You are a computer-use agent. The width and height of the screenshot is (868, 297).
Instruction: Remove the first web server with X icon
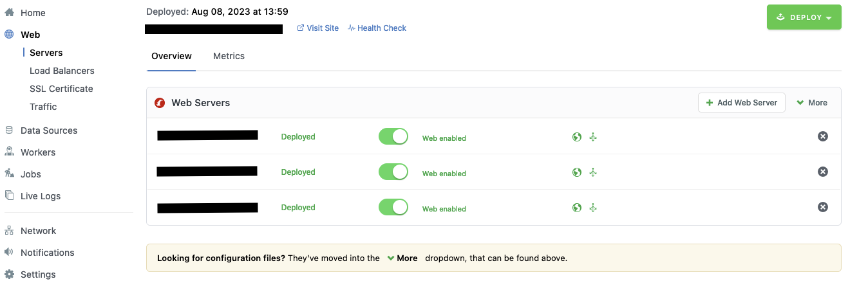[x=823, y=136]
